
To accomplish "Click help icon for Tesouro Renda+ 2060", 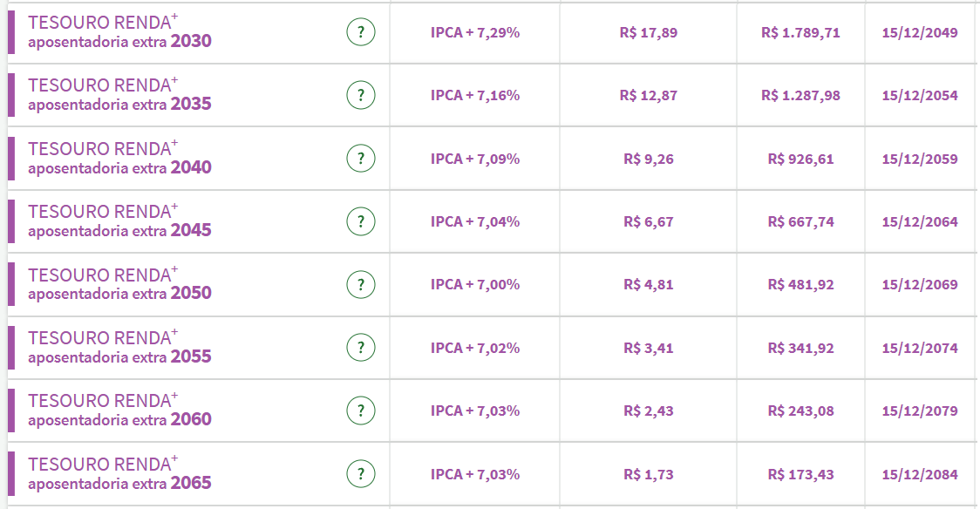I will click(361, 411).
